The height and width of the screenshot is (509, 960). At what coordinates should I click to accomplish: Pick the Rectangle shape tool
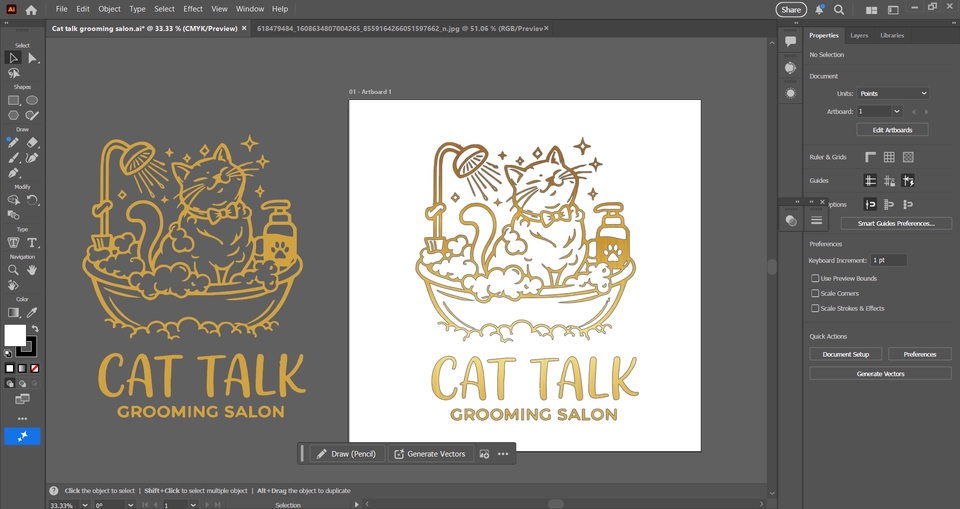coord(14,100)
